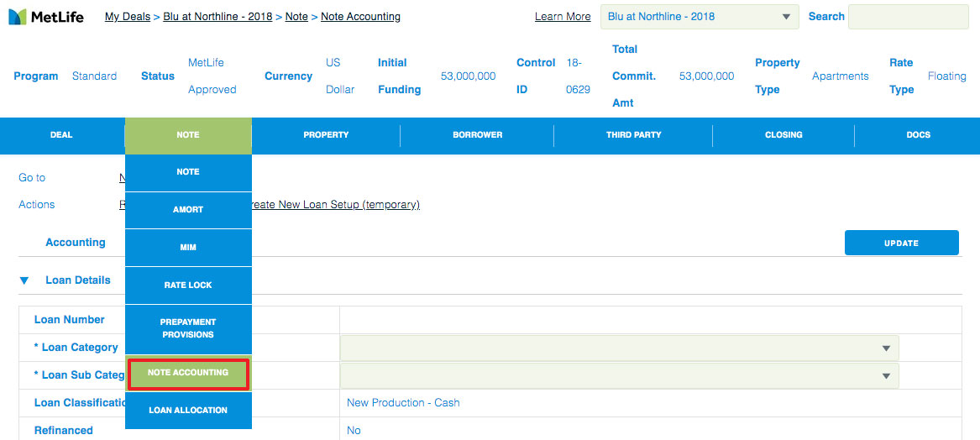Click the MetLife Approved status value
Image resolution: width=980 pixels, height=440 pixels.
point(212,76)
